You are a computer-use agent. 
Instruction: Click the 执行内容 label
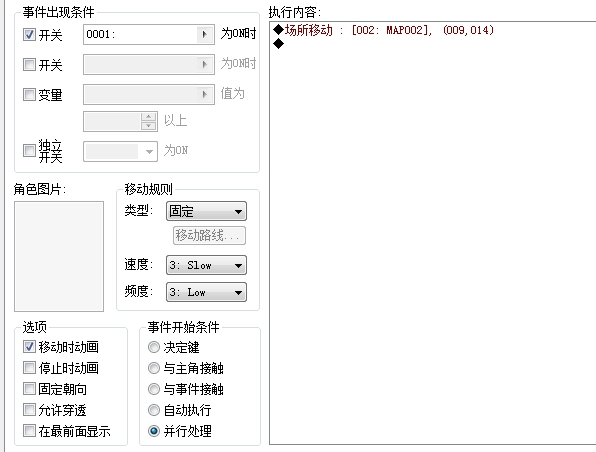point(295,12)
